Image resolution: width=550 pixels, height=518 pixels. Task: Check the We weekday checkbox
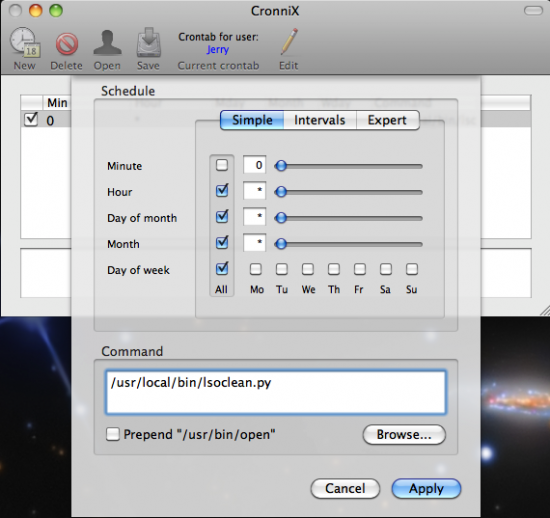click(308, 269)
